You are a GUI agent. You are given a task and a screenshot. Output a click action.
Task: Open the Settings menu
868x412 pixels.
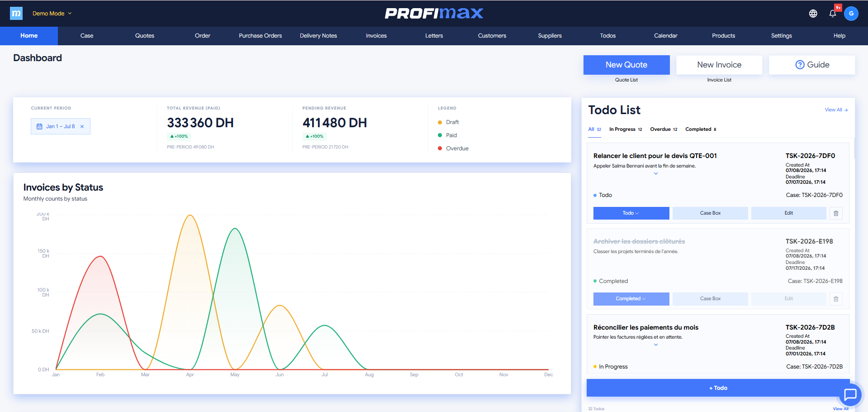click(x=782, y=36)
